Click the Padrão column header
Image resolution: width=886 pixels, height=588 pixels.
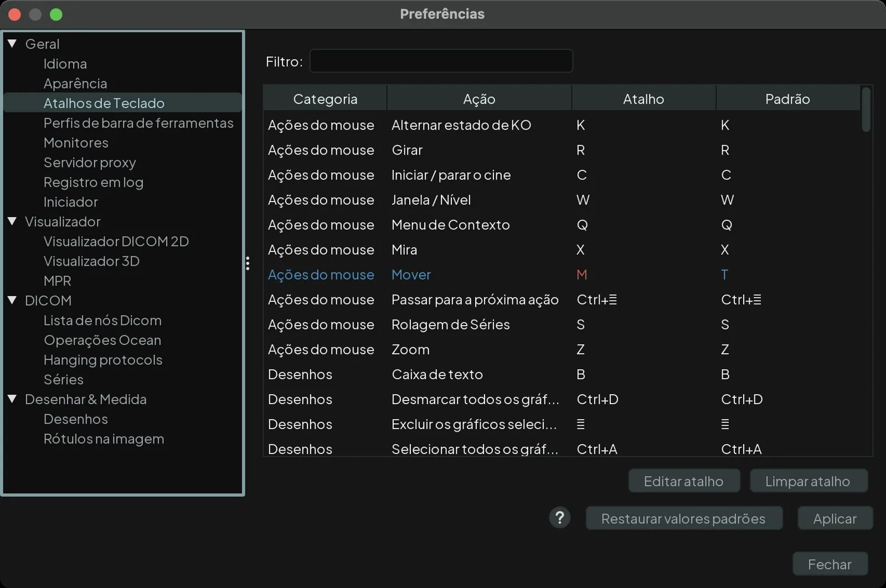coord(787,99)
